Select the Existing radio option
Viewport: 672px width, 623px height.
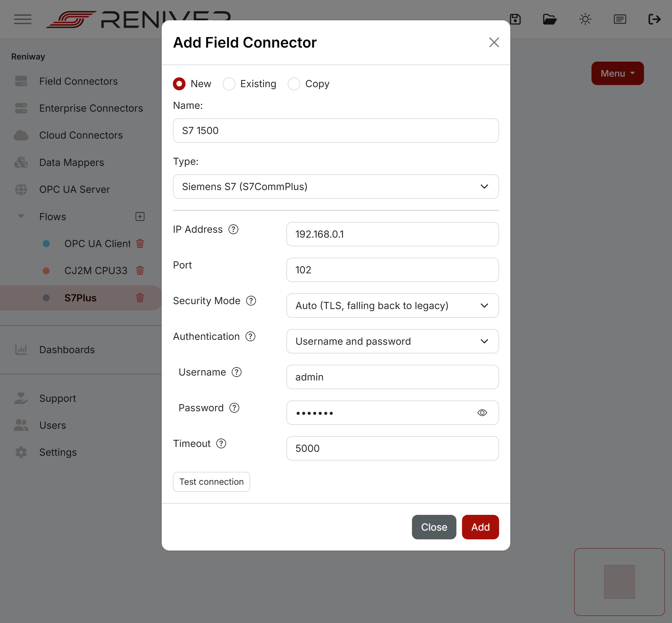point(229,84)
